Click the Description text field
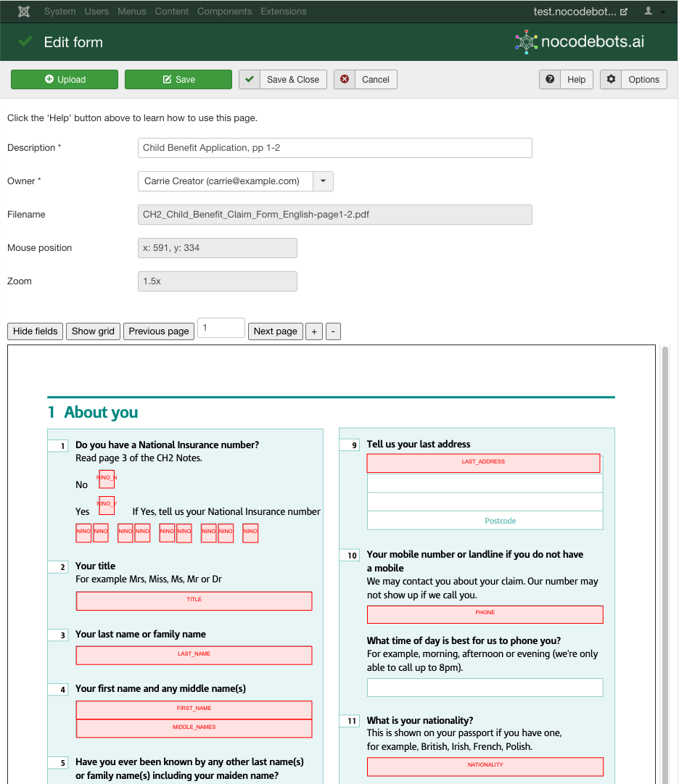The height and width of the screenshot is (784, 679). [334, 148]
